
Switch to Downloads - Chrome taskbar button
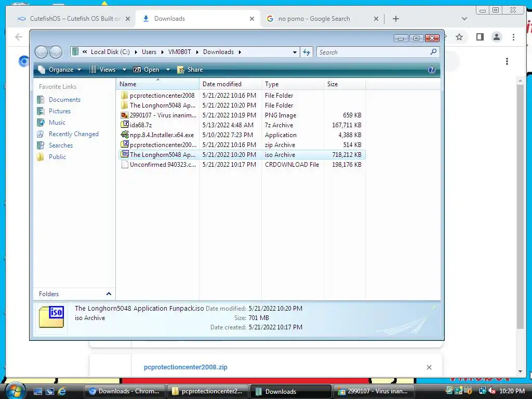tap(124, 391)
